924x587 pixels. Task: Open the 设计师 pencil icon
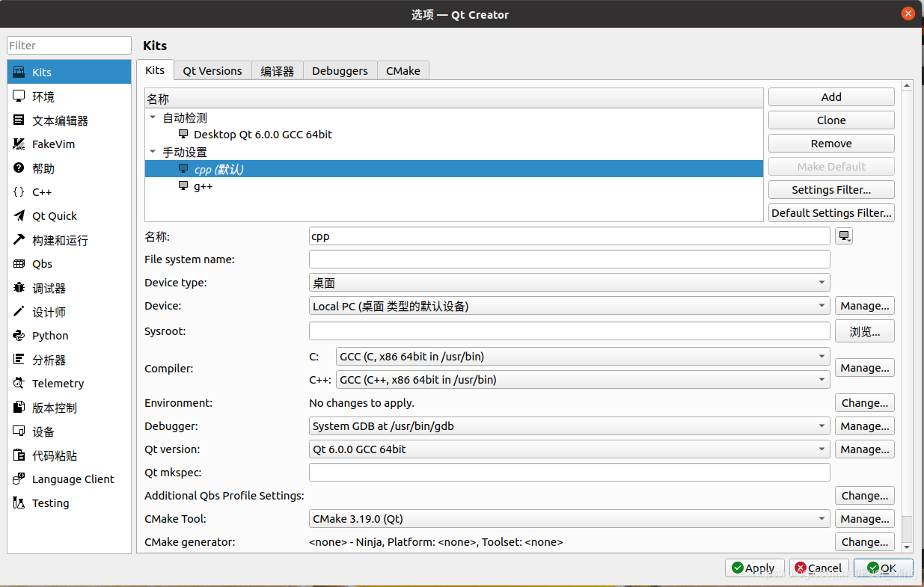tap(19, 312)
